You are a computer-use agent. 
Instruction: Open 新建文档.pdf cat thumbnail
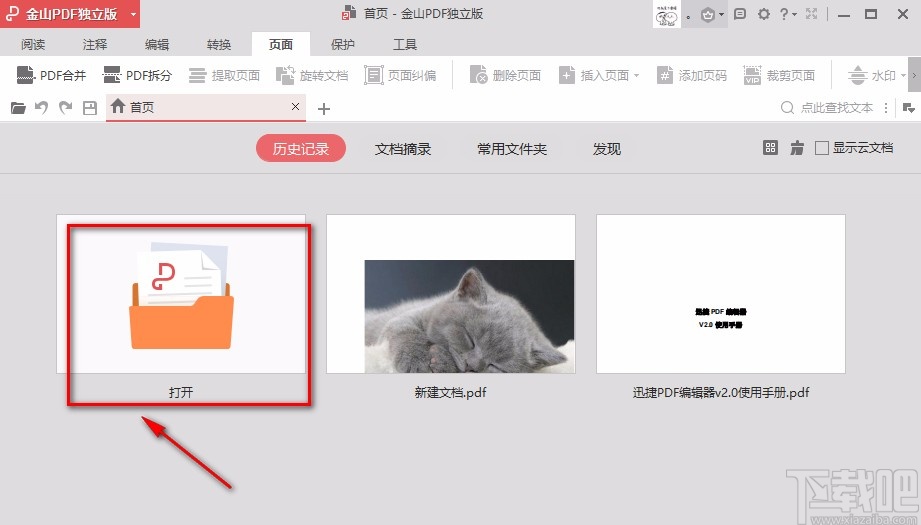451,294
